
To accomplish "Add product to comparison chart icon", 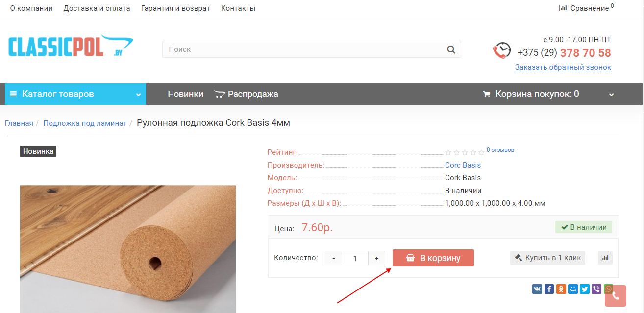I will point(605,258).
